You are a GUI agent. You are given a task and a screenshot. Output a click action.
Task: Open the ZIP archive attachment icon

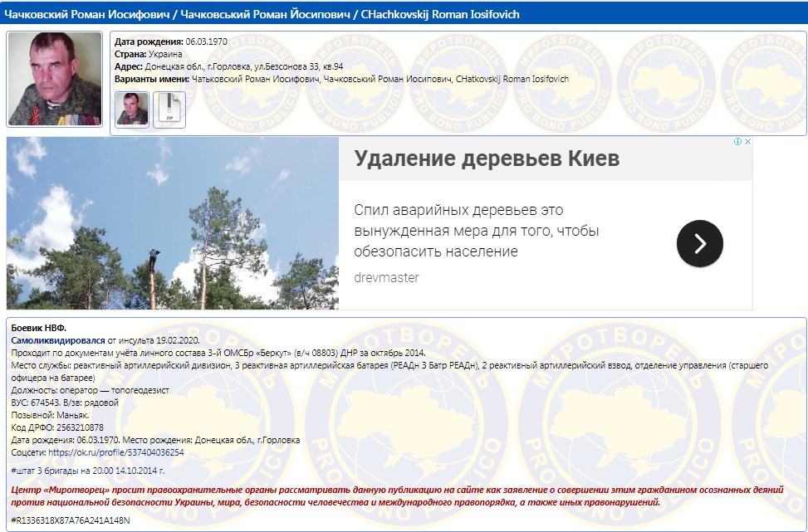tap(169, 109)
